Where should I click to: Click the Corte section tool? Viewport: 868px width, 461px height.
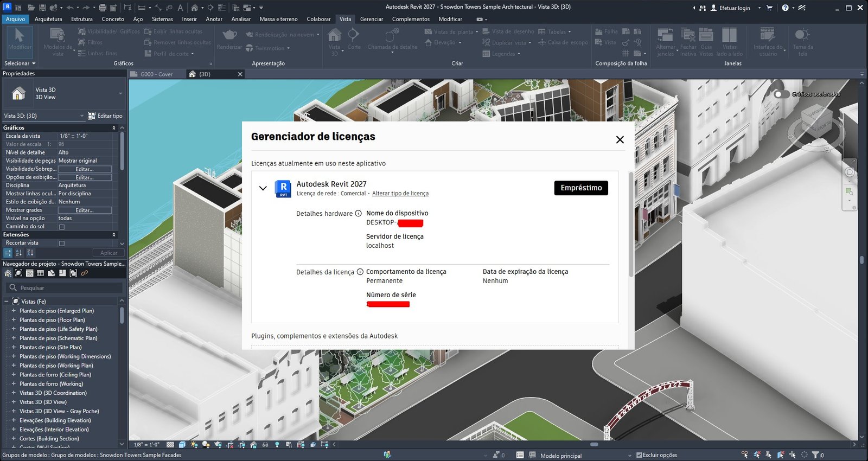tap(354, 39)
